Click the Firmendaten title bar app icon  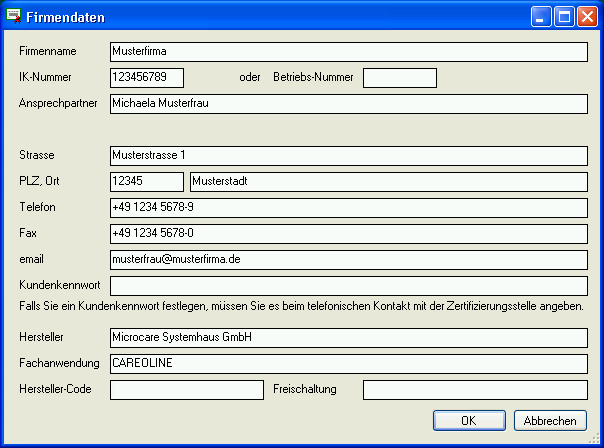tap(14, 16)
